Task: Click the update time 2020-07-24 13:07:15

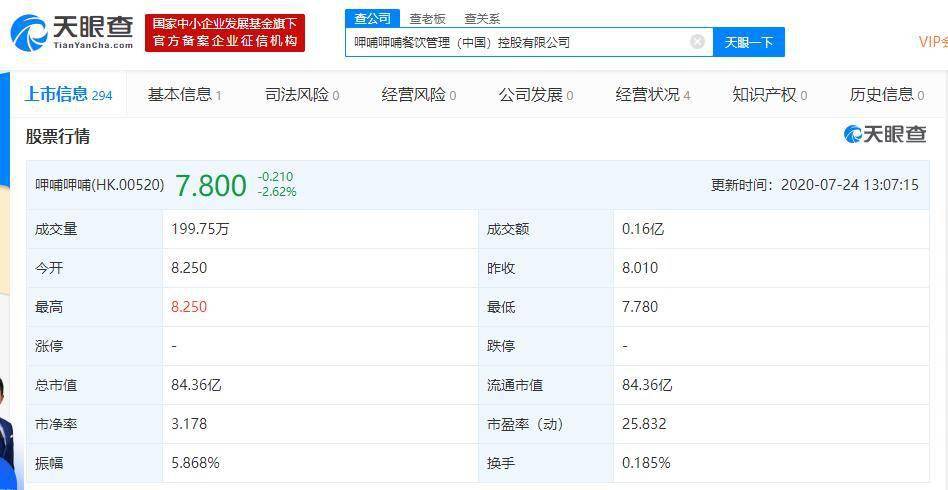Action: pyautogui.click(x=849, y=185)
